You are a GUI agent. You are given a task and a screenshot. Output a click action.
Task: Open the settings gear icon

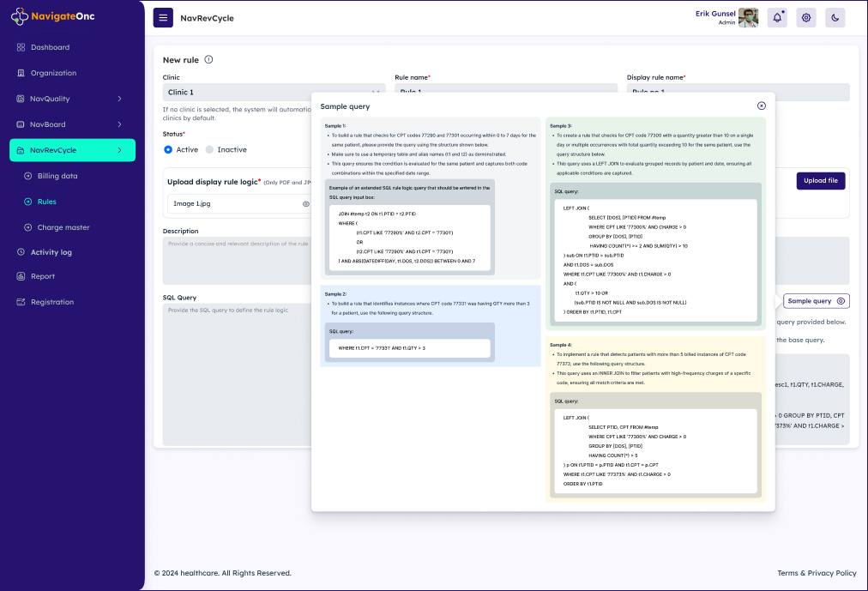coord(806,18)
